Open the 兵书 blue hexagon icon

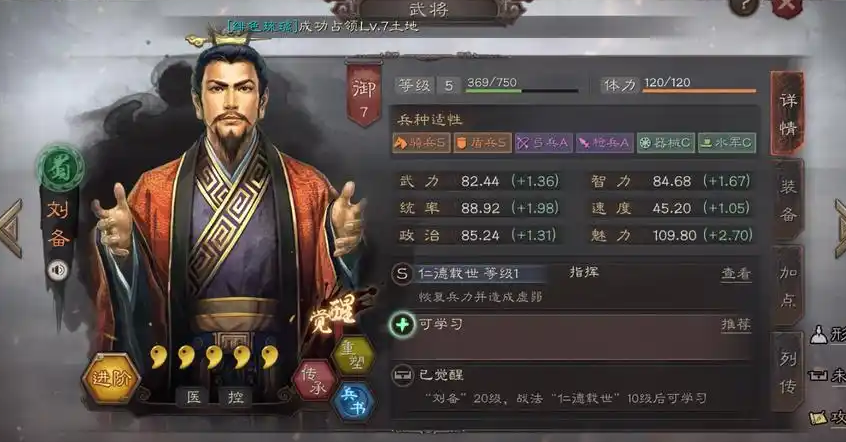tap(353, 402)
